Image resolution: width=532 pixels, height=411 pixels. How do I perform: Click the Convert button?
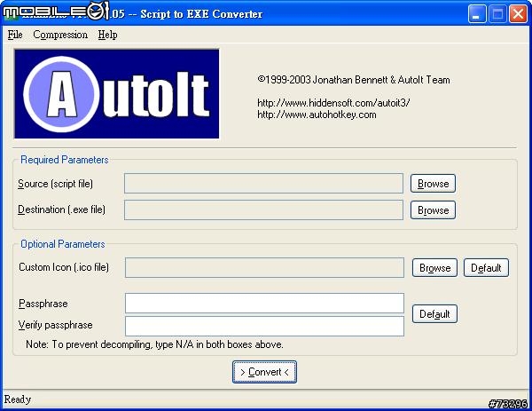pos(264,372)
